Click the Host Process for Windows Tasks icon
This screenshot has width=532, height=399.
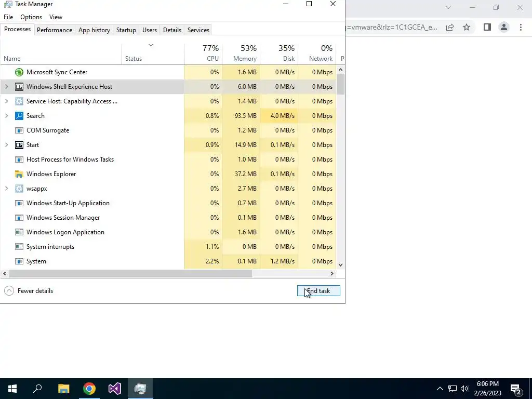(x=19, y=159)
